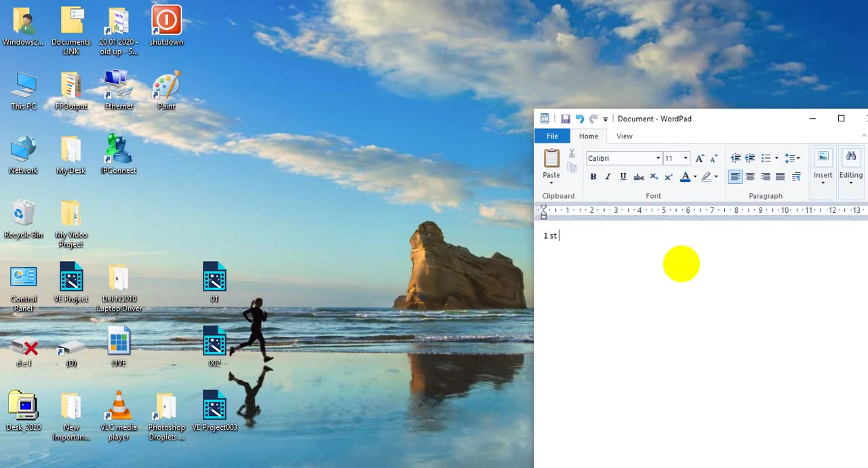Apply strikethrough to text
The width and height of the screenshot is (868, 468).
tap(638, 177)
